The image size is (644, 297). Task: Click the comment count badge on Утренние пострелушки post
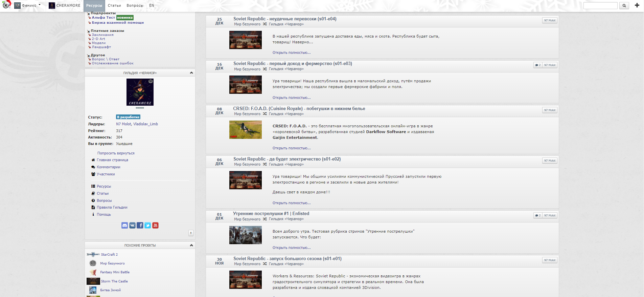click(538, 215)
